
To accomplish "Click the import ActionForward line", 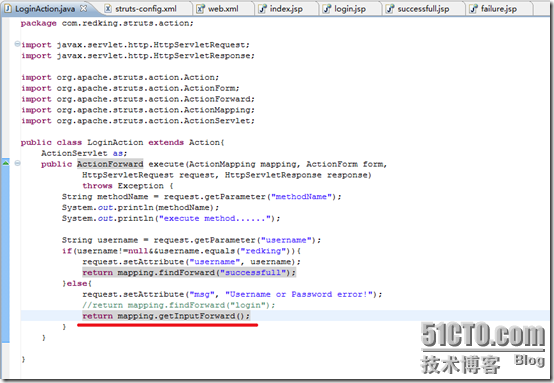I will [x=138, y=99].
